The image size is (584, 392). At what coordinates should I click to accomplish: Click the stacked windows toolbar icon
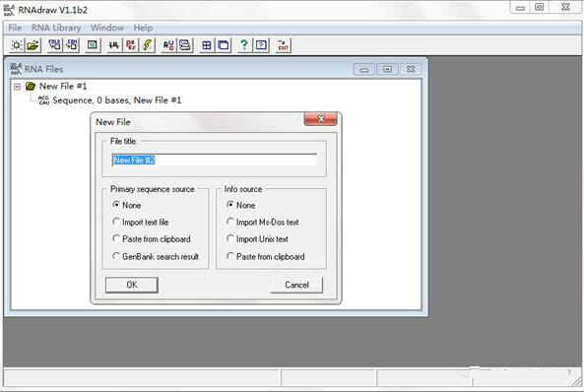pyautogui.click(x=185, y=45)
